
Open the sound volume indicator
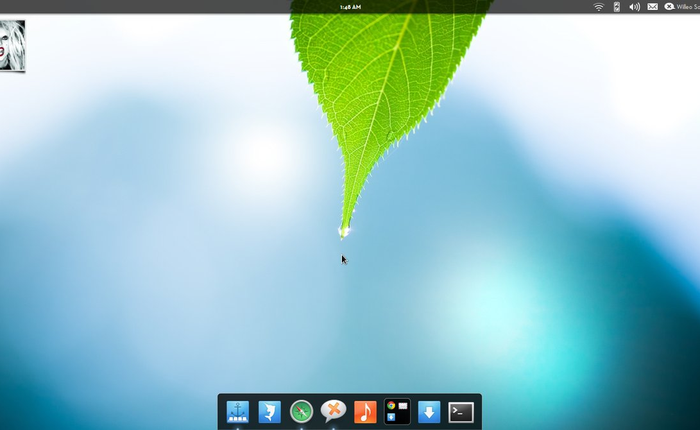coord(634,7)
